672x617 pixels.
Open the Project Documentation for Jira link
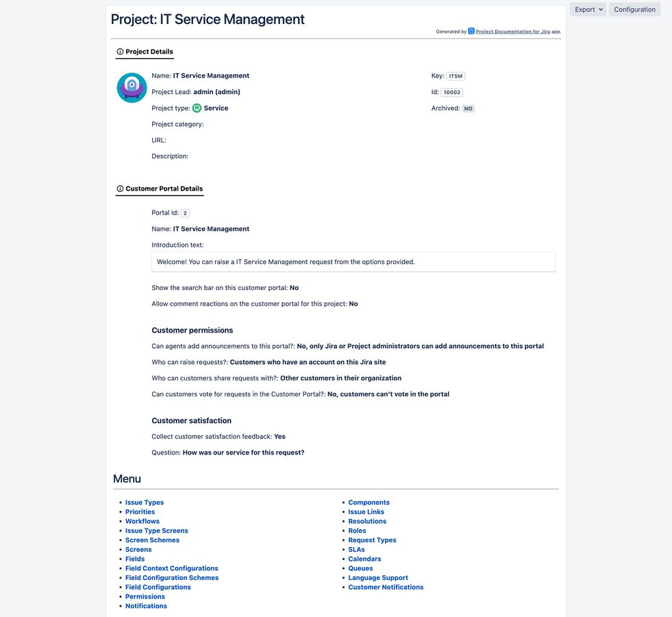[512, 32]
